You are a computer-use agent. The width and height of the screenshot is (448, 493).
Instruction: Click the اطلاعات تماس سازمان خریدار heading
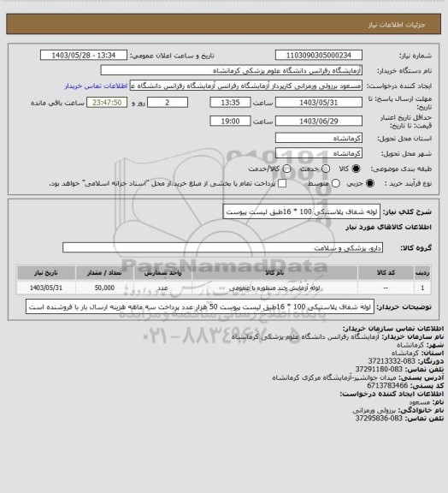(x=392, y=329)
